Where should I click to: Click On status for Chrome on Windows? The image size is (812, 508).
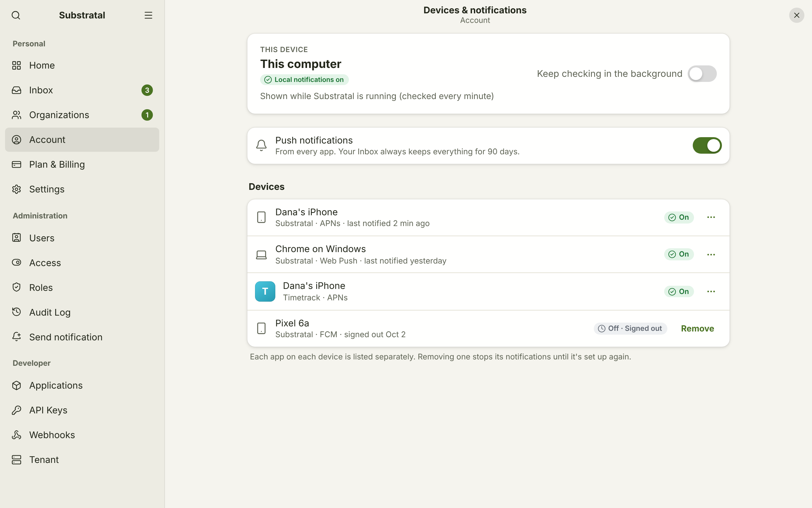click(x=679, y=254)
